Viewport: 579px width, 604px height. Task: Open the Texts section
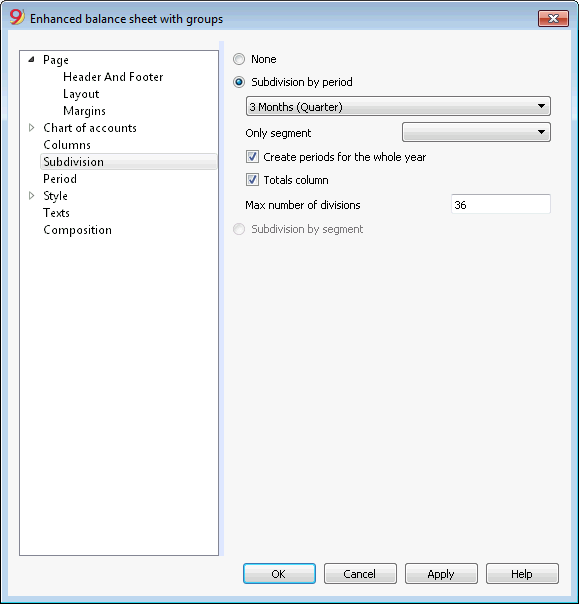coord(56,213)
